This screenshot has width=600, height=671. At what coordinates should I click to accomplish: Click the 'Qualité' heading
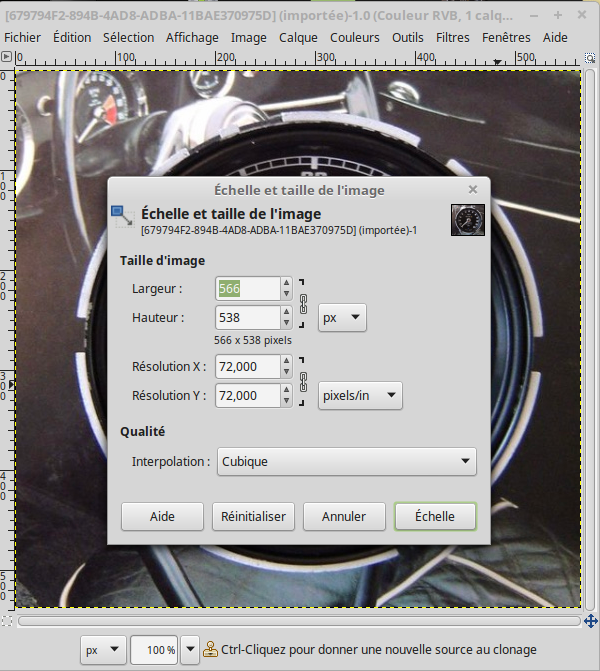[143, 431]
